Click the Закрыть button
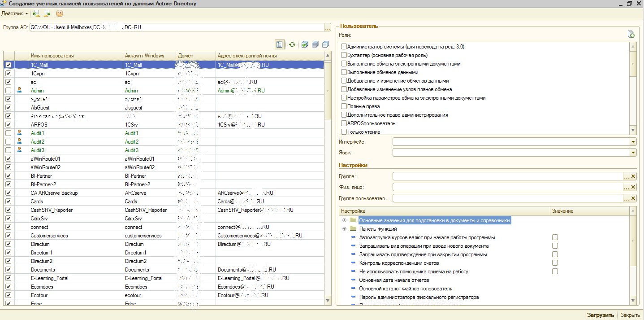644x320 pixels. click(630, 315)
